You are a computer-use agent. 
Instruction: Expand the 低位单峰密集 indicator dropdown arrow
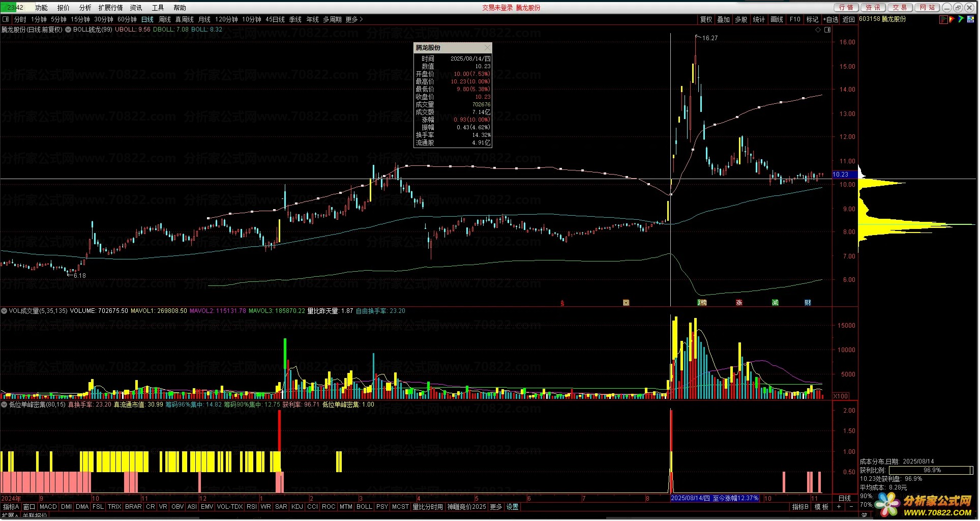pos(4,405)
